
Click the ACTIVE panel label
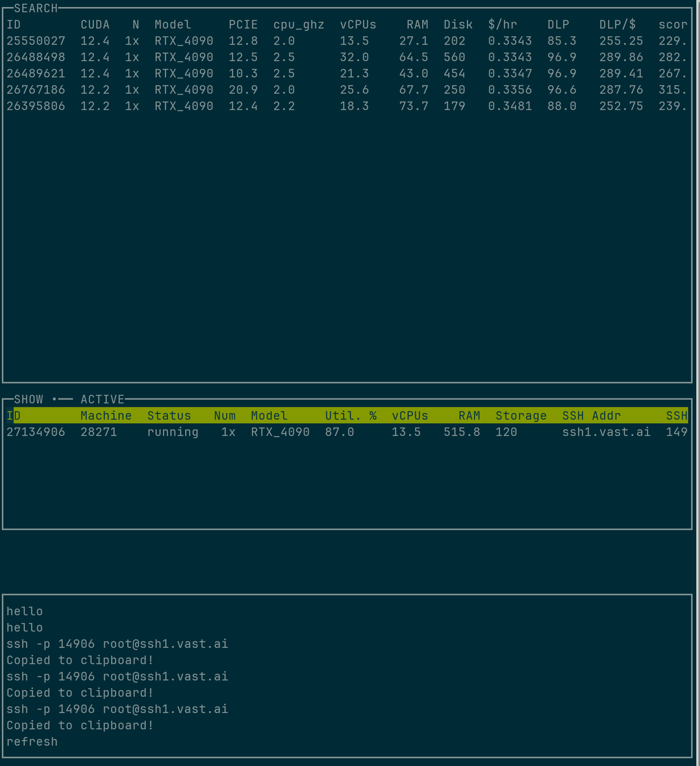102,400
